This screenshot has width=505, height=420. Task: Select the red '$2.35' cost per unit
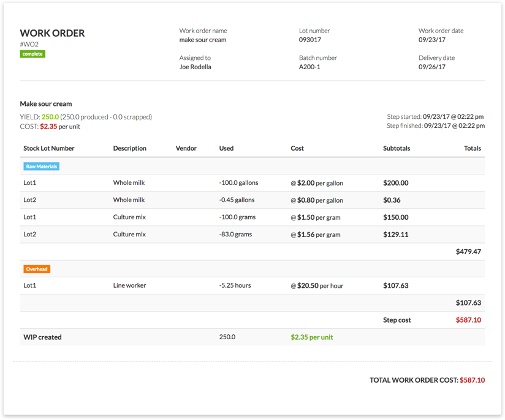(48, 127)
